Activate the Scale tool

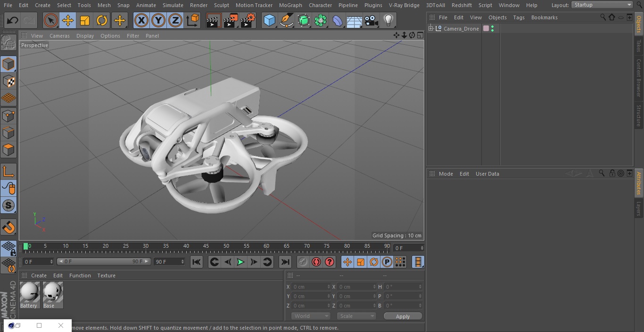85,20
